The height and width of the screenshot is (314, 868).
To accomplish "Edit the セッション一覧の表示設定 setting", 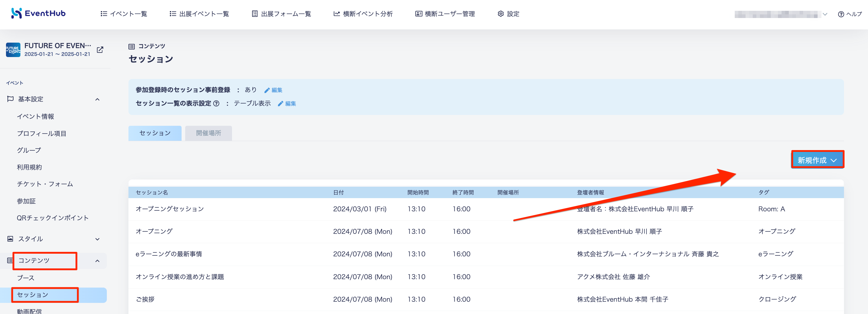I will 287,104.
